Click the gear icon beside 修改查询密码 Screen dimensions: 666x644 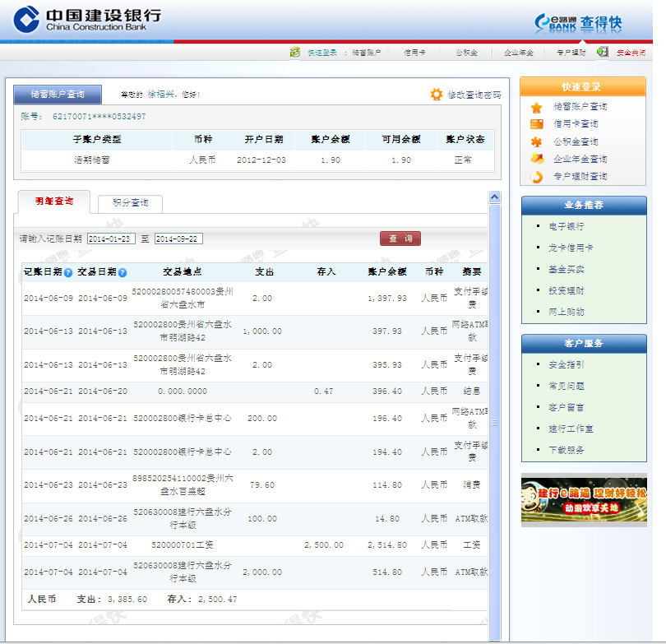[437, 95]
